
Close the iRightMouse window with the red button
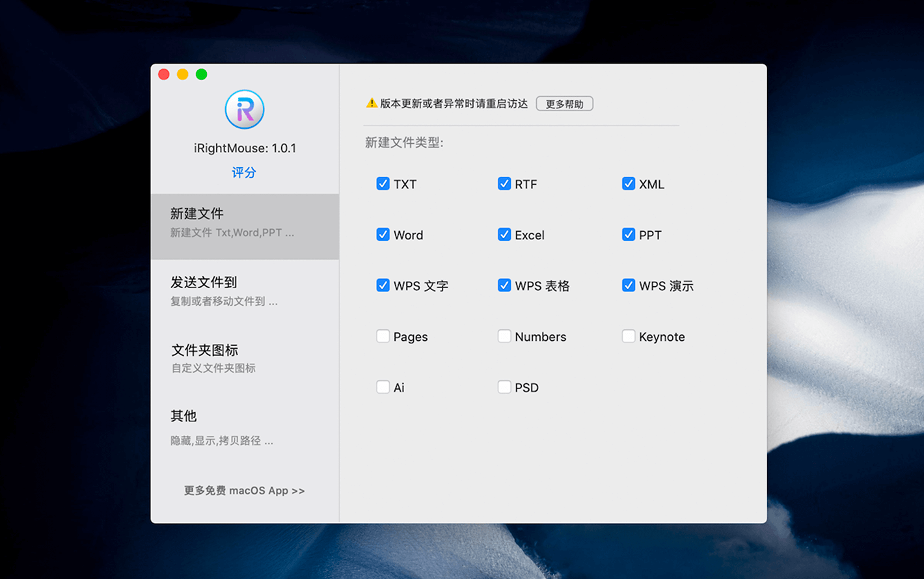tap(164, 74)
